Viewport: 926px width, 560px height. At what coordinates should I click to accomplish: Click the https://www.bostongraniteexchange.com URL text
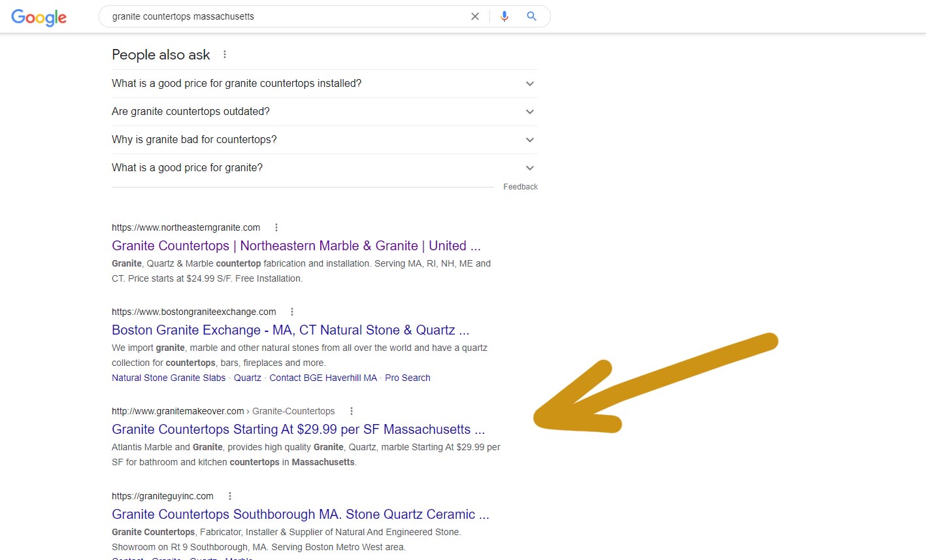coord(194,312)
